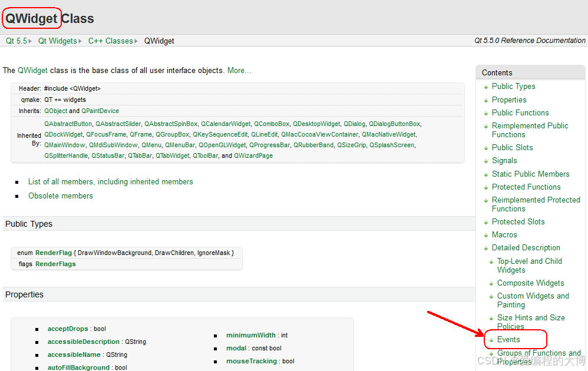Open QStatusBar class link

click(108, 155)
